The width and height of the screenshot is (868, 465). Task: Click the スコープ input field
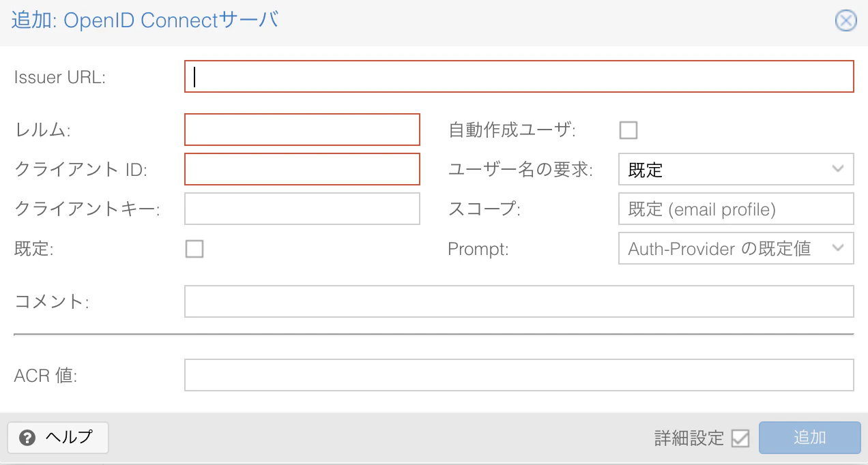(736, 209)
